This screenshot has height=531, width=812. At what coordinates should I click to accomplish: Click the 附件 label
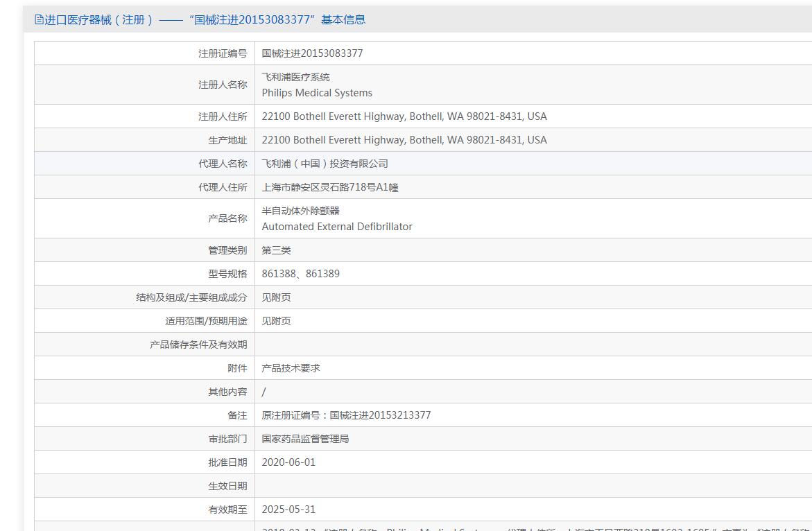pyautogui.click(x=238, y=368)
